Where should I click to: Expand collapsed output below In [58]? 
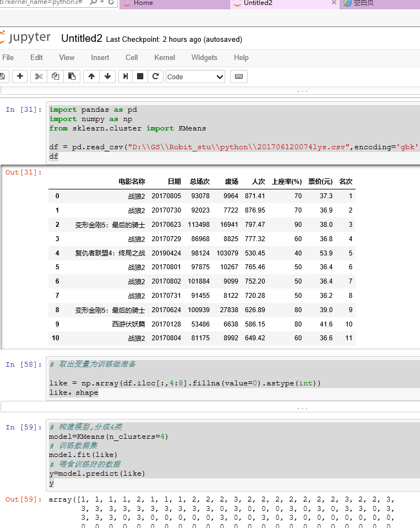210,407
